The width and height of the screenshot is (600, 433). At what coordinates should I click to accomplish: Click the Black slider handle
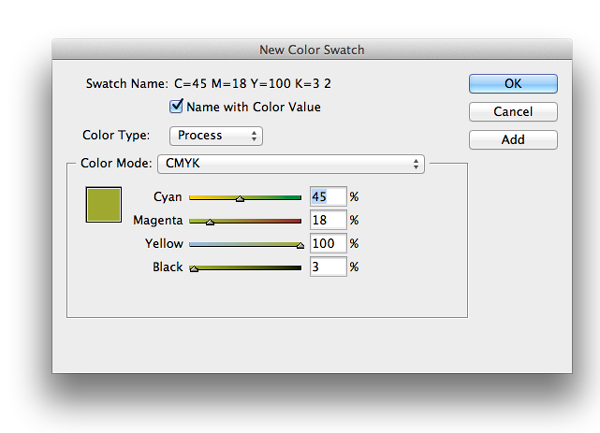pyautogui.click(x=194, y=269)
